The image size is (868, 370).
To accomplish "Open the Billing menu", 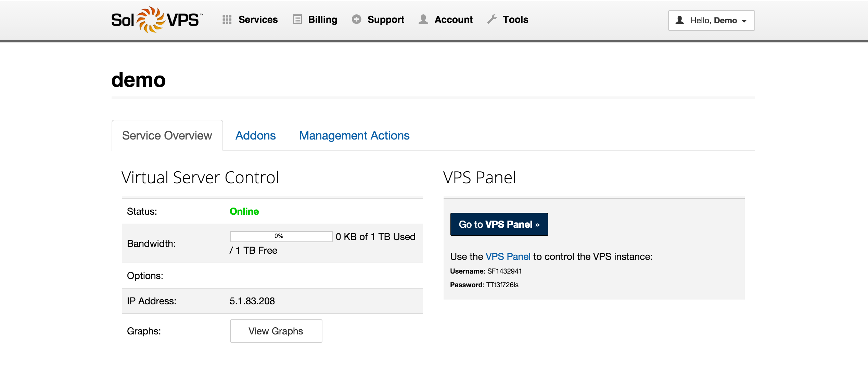I will pyautogui.click(x=322, y=19).
